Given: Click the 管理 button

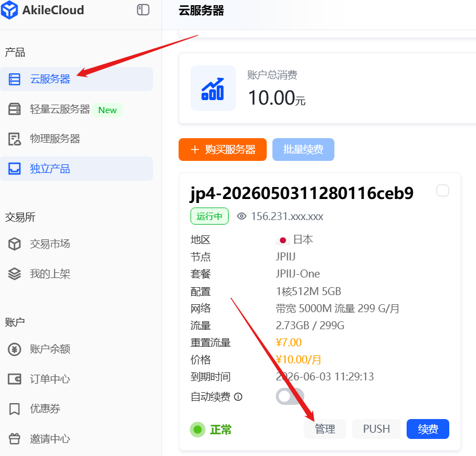Looking at the screenshot, I should [325, 429].
